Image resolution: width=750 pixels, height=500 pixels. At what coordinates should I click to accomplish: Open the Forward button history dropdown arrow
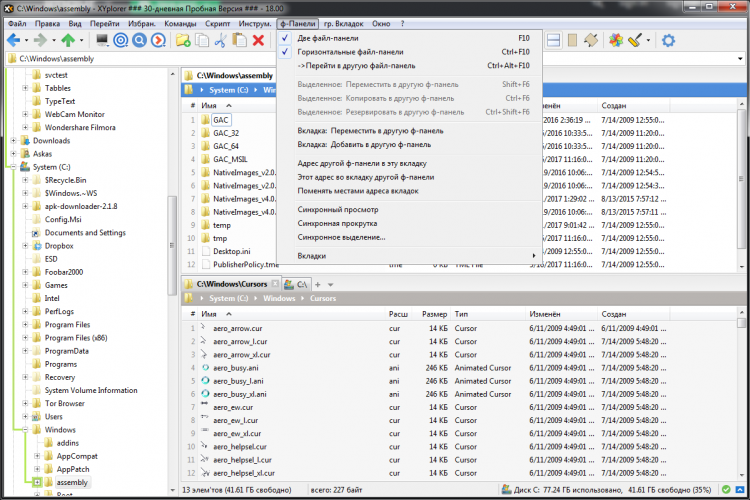coord(54,41)
